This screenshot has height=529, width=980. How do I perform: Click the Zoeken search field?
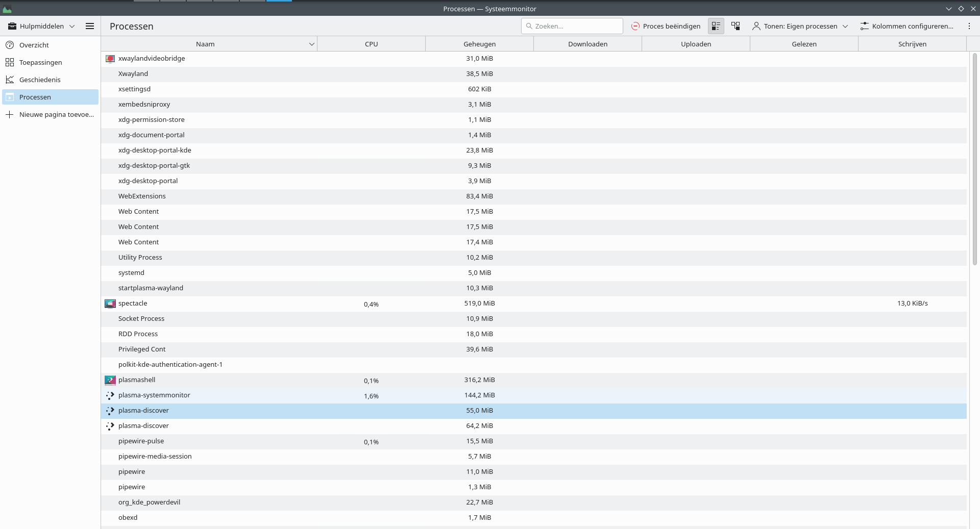tap(572, 26)
